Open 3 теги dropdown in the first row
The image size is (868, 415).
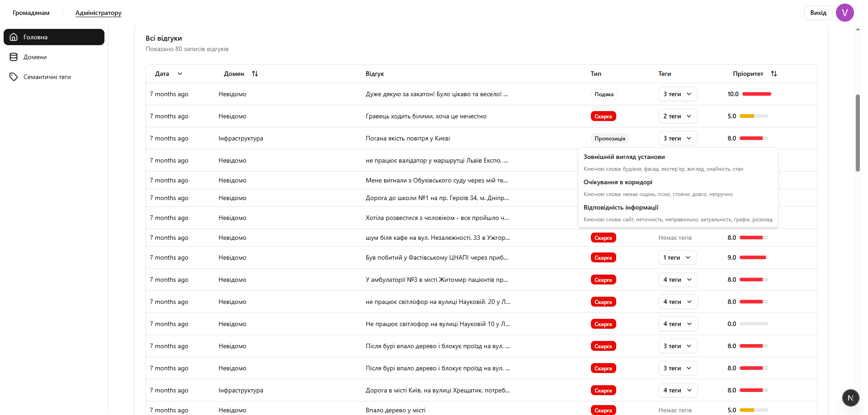coord(678,94)
